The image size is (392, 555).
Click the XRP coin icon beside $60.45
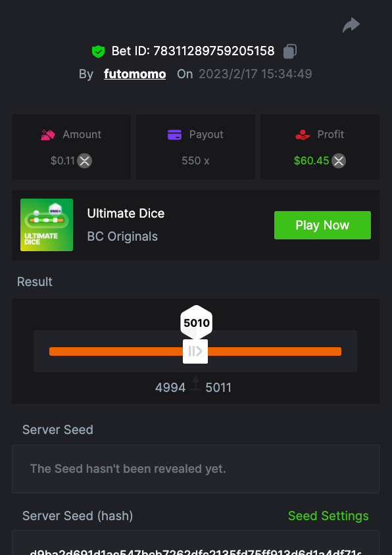(x=339, y=161)
